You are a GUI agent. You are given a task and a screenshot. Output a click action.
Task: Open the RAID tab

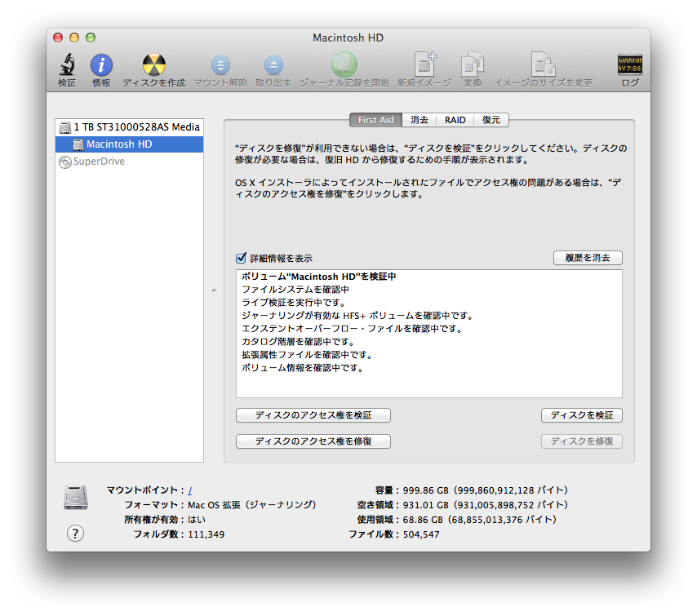pyautogui.click(x=455, y=120)
